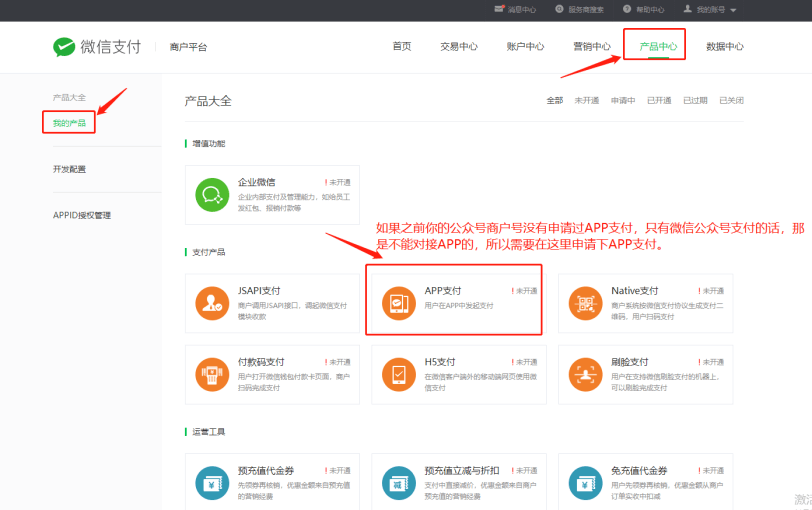This screenshot has width=812, height=510.
Task: Click the 企业微信 green chat icon
Action: (212, 195)
